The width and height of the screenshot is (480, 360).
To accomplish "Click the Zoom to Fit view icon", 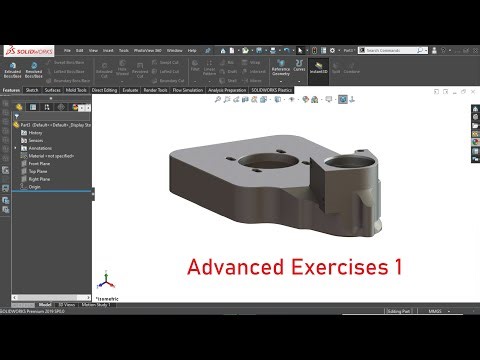I will [218, 99].
